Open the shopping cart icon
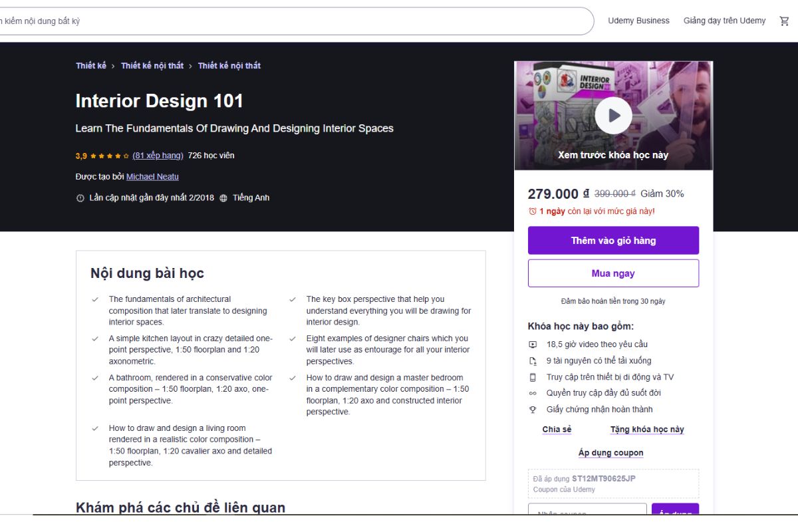 [x=784, y=21]
